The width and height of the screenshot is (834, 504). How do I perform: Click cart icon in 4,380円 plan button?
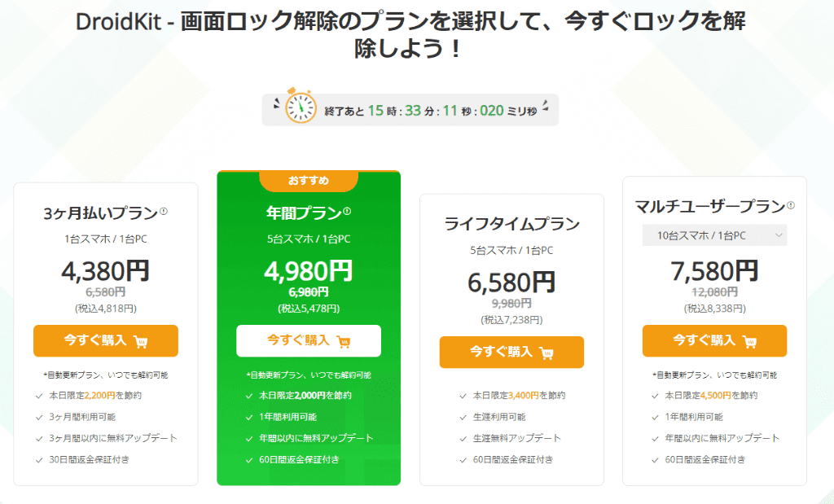tap(141, 341)
